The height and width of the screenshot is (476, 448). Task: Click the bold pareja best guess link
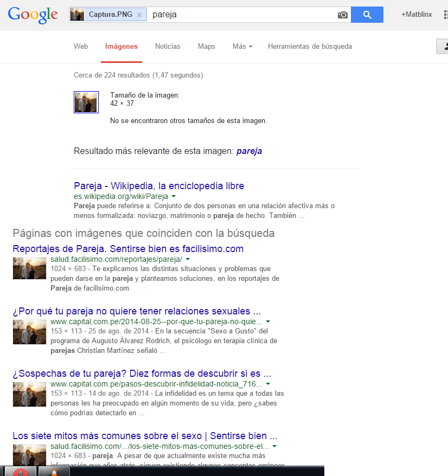coord(249,151)
